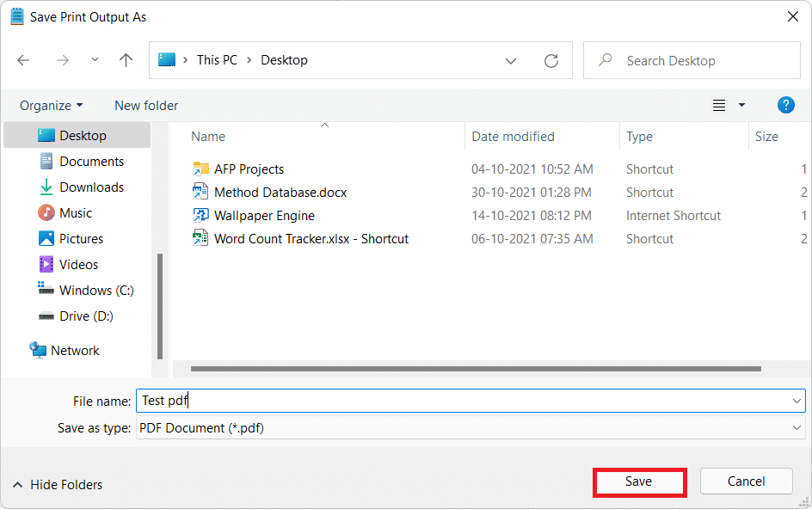Click the AFP Projects folder icon

point(200,169)
